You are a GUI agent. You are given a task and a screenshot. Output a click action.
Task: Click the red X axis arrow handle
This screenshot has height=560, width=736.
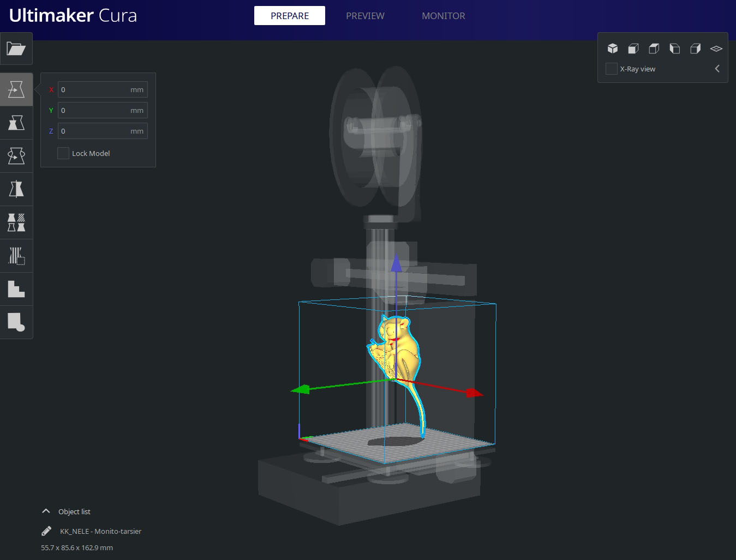click(x=474, y=393)
